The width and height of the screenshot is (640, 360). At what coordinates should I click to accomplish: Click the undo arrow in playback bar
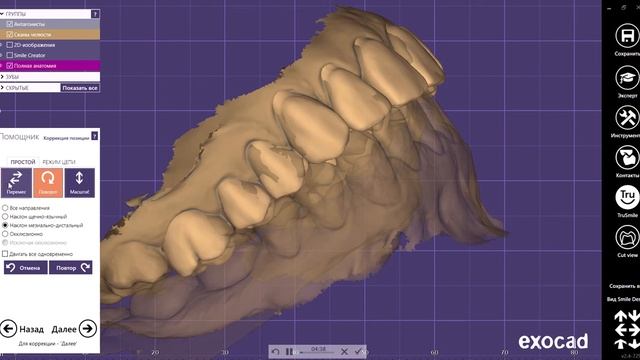point(276,351)
